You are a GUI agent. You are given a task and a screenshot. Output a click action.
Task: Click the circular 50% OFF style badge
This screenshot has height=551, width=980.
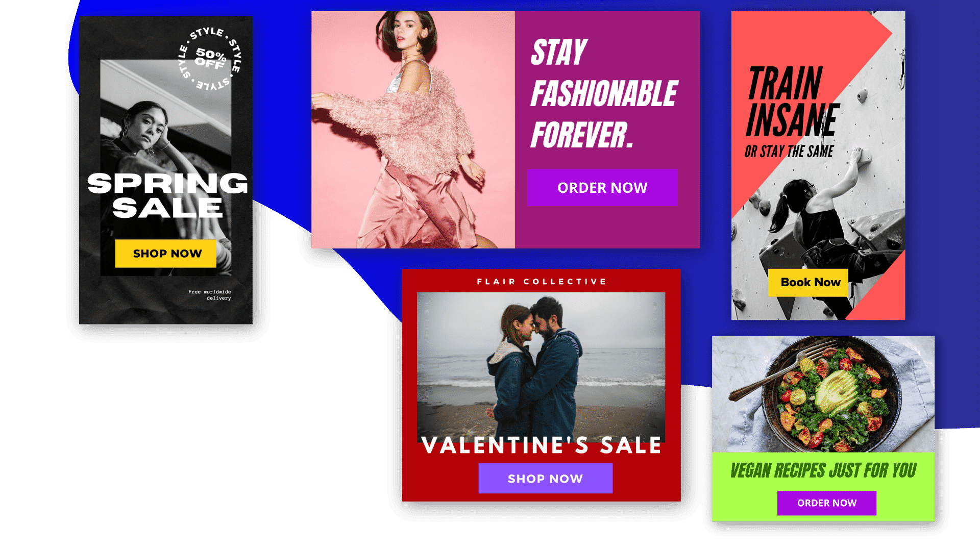point(210,59)
